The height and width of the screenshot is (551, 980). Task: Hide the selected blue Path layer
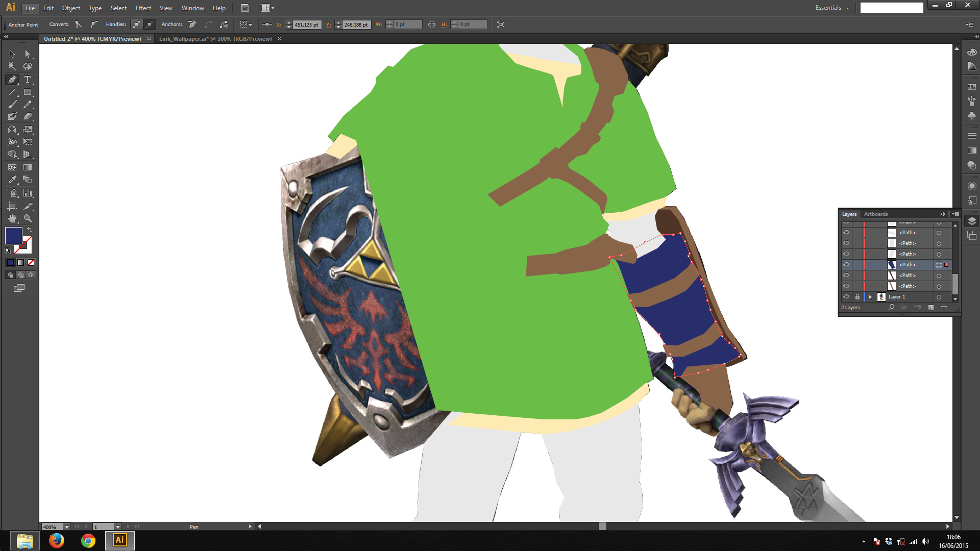point(846,264)
